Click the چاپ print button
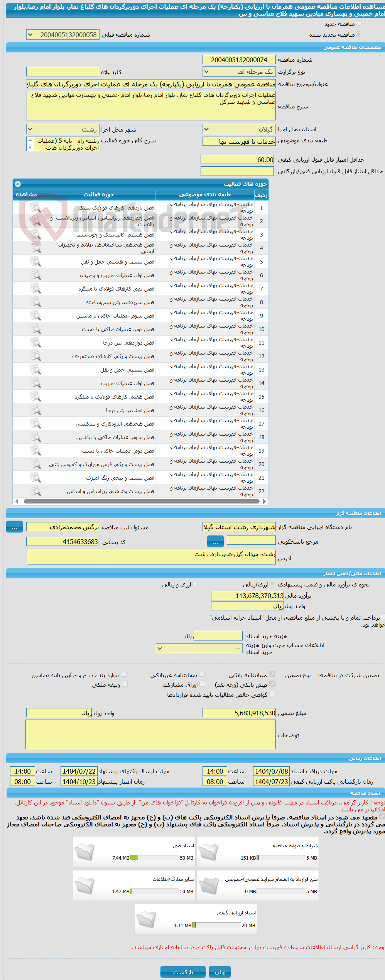This screenshot has height=980, width=385. click(x=220, y=972)
